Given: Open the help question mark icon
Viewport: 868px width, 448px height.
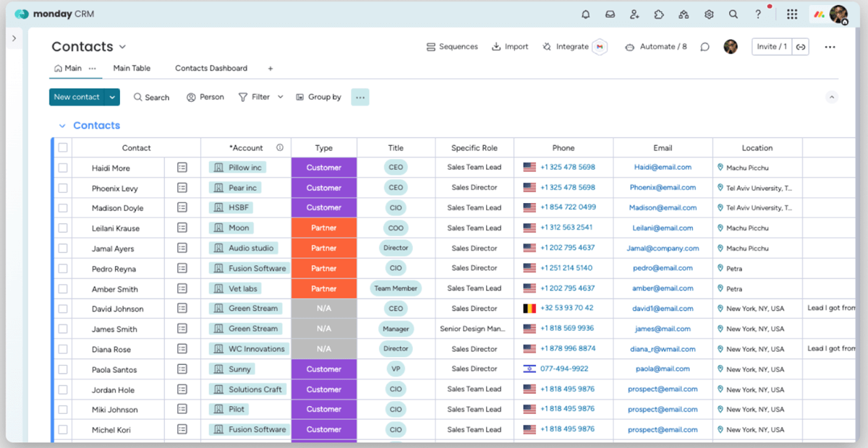Looking at the screenshot, I should click(758, 14).
